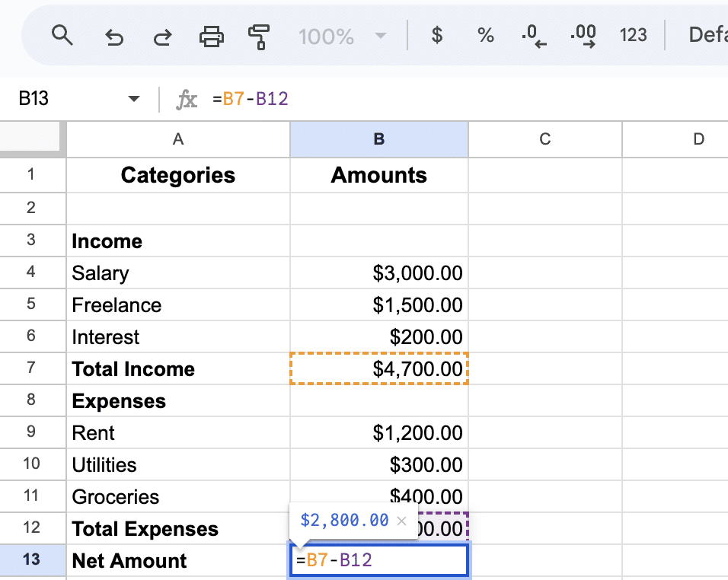Select row 13 header
The image size is (728, 580).
click(31, 560)
